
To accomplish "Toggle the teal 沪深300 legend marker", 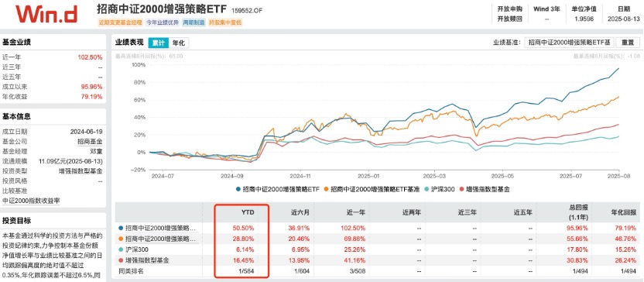I will (428, 190).
